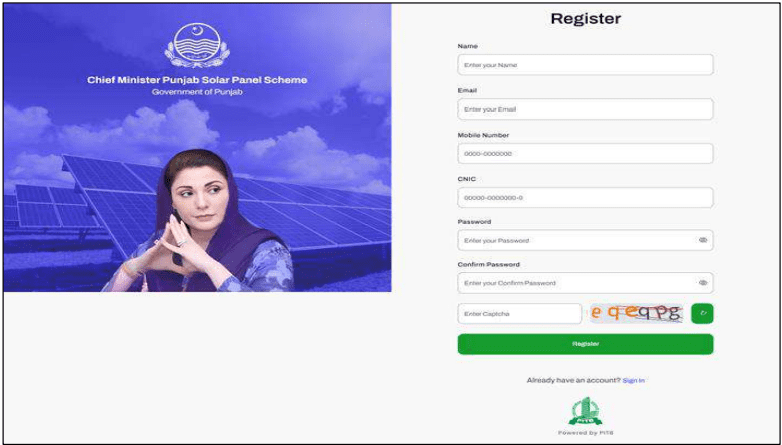
Task: Click the Powered by PITB text
Action: coord(586,433)
